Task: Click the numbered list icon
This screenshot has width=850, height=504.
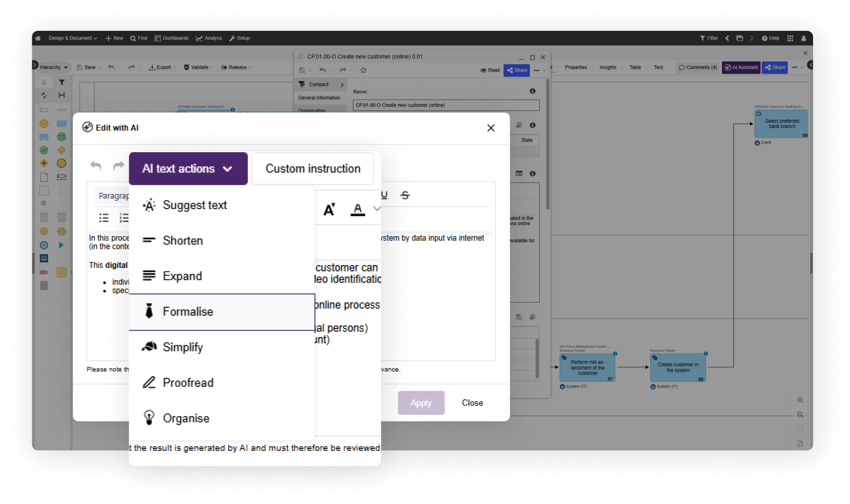Action: click(124, 218)
